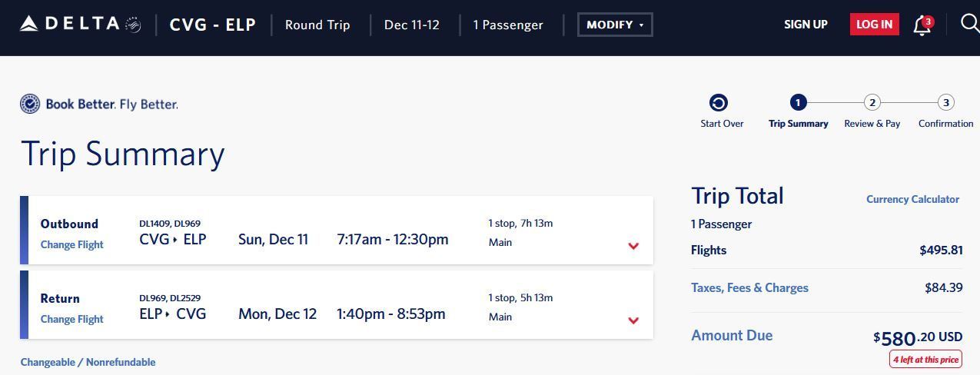Select step 2 Review & Pay circle
The height and width of the screenshot is (375, 980).
click(x=872, y=102)
